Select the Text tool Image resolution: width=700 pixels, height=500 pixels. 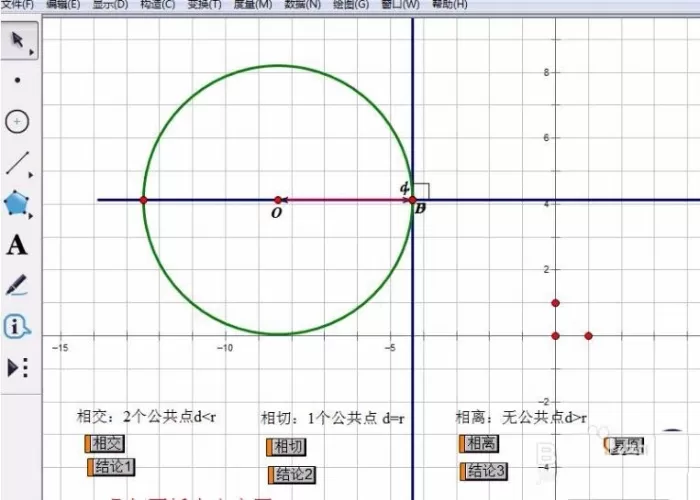tap(17, 245)
